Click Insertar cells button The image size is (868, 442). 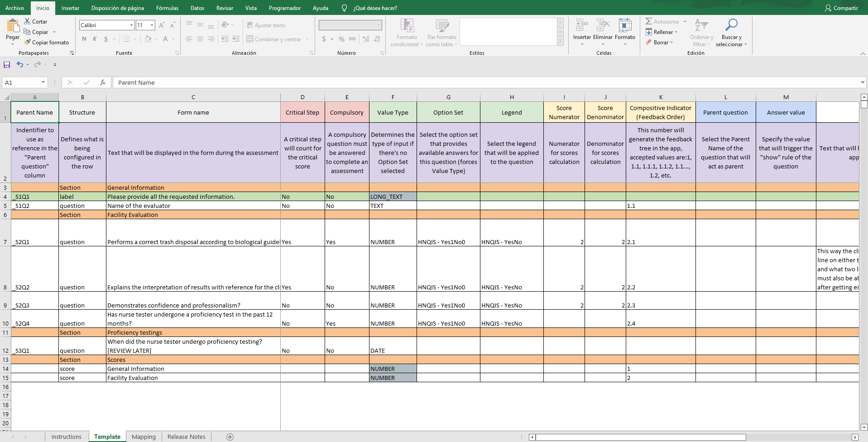coord(582,31)
